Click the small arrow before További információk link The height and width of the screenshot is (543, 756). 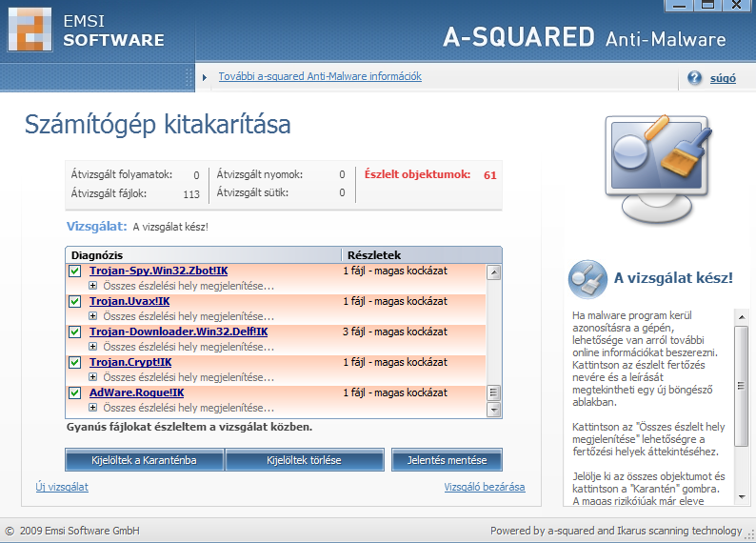(x=205, y=77)
